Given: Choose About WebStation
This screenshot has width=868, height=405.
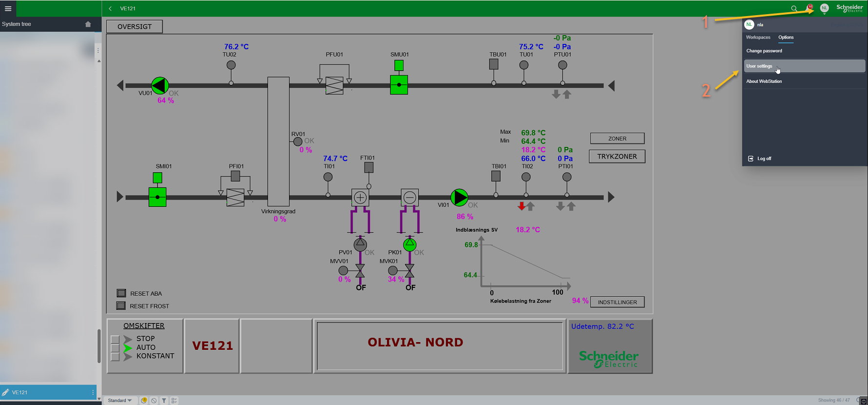Looking at the screenshot, I should (x=764, y=81).
